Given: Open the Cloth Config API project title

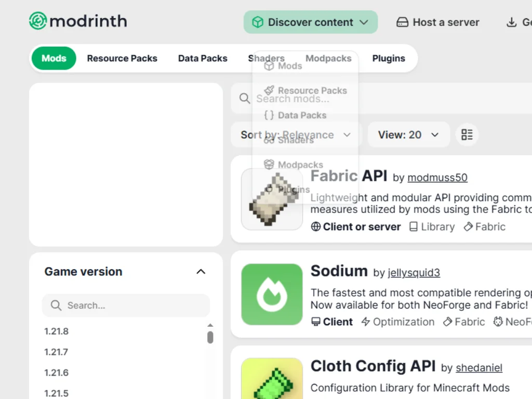Looking at the screenshot, I should [x=373, y=366].
